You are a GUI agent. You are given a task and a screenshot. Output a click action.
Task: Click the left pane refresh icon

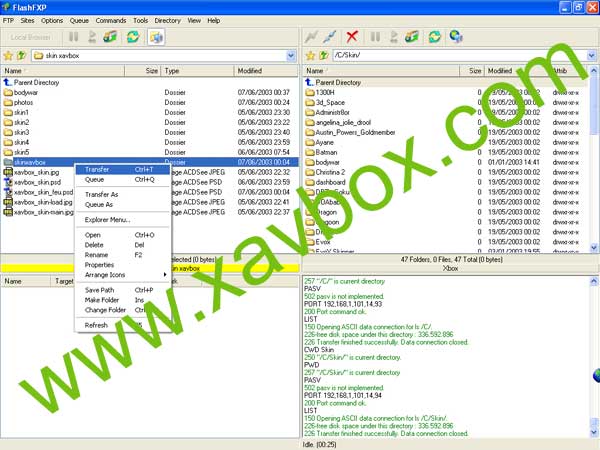(133, 37)
